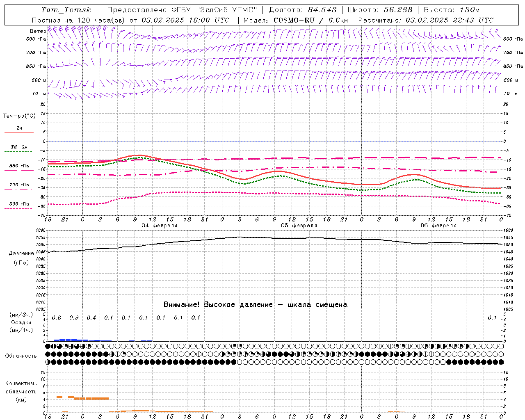Click the 10 м wind level label at left

(x=39, y=94)
